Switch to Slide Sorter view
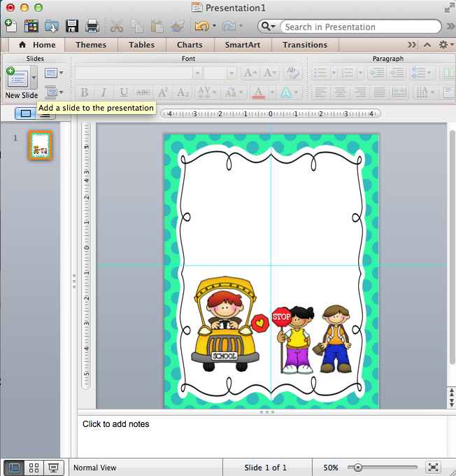The image size is (456, 476). point(34,468)
